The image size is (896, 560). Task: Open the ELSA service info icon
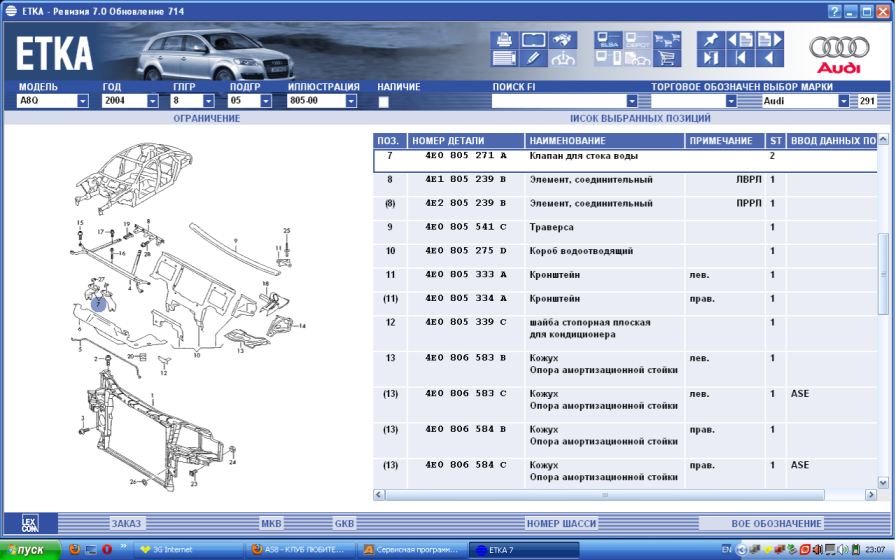click(x=608, y=41)
